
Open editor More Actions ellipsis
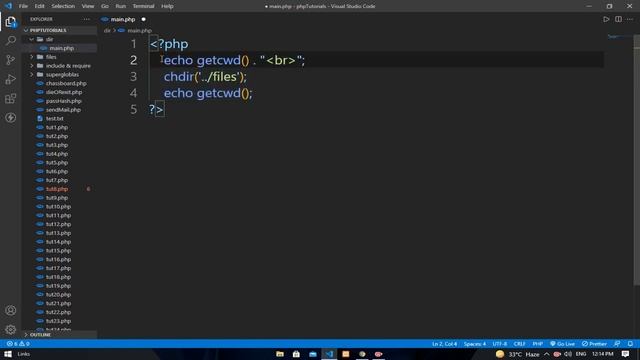tap(630, 19)
